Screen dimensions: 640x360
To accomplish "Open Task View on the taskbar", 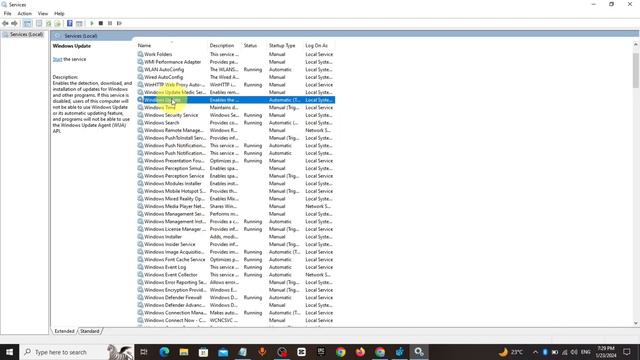I will [x=144, y=352].
